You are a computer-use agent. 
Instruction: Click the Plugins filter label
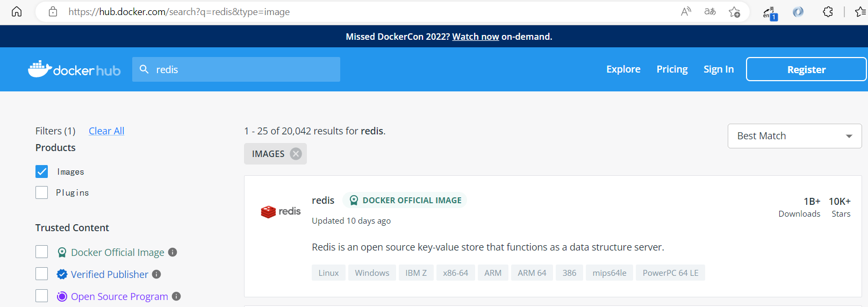73,192
